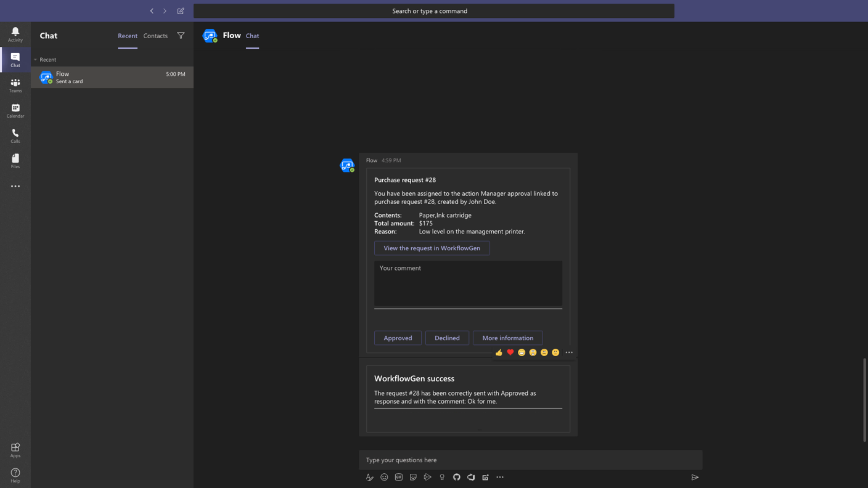This screenshot has height=488, width=868.
Task: React with the sad emoji
Action: (x=544, y=352)
